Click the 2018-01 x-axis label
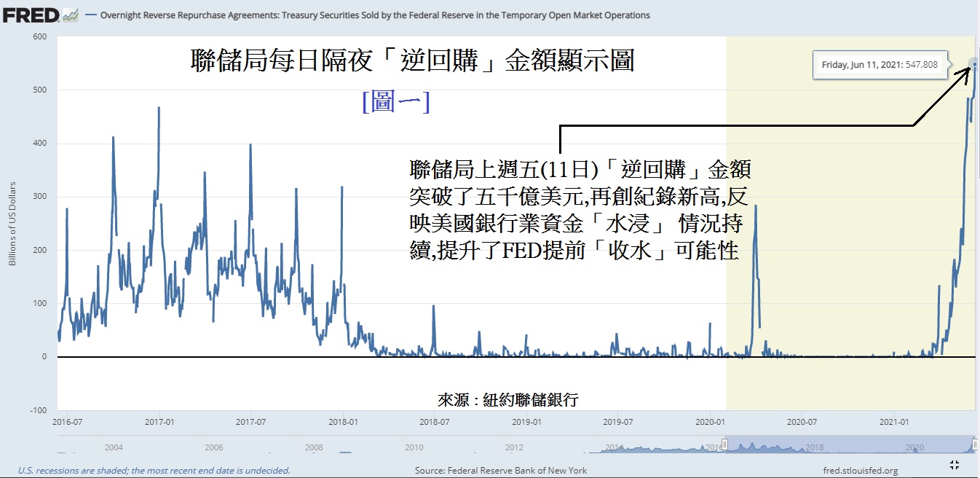Image resolution: width=980 pixels, height=478 pixels. coord(343,422)
